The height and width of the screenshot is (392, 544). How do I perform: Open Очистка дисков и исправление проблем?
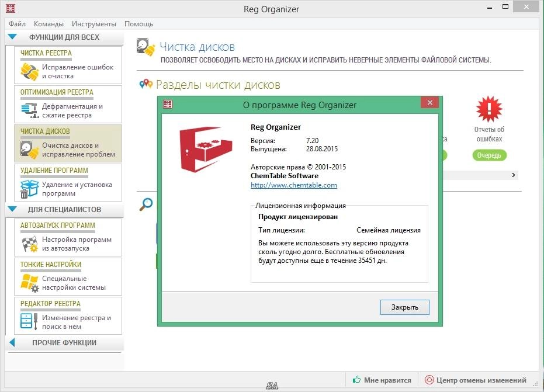click(78, 150)
